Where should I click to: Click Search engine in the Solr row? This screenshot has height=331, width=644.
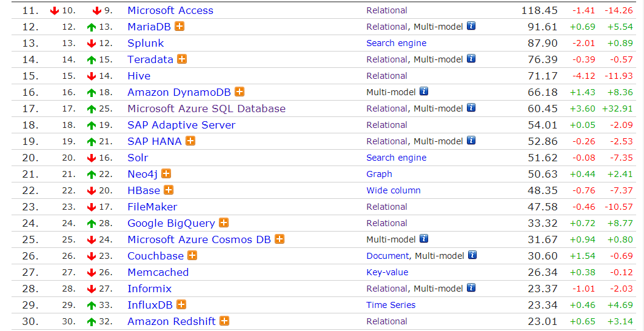[397, 158]
